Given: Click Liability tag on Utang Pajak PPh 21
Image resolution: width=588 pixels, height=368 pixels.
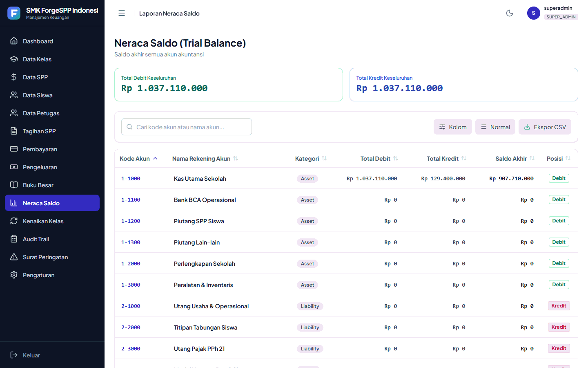Looking at the screenshot, I should [x=310, y=348].
